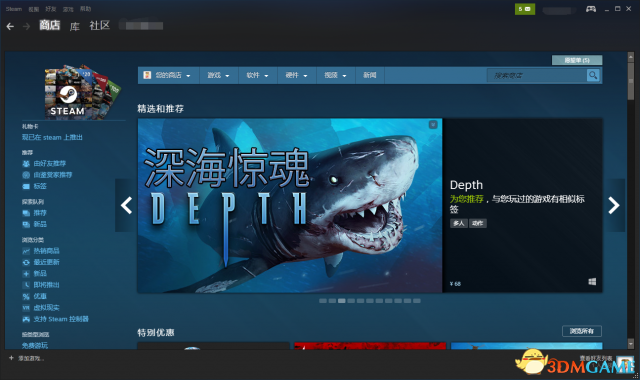Click the 多人 multiplayer tag

coord(459,223)
